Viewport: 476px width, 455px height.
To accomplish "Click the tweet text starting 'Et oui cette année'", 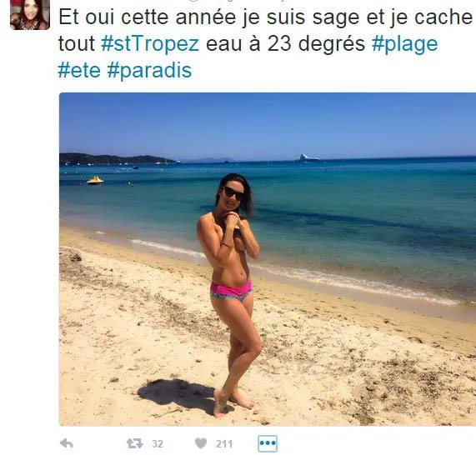I will pyautogui.click(x=265, y=43).
